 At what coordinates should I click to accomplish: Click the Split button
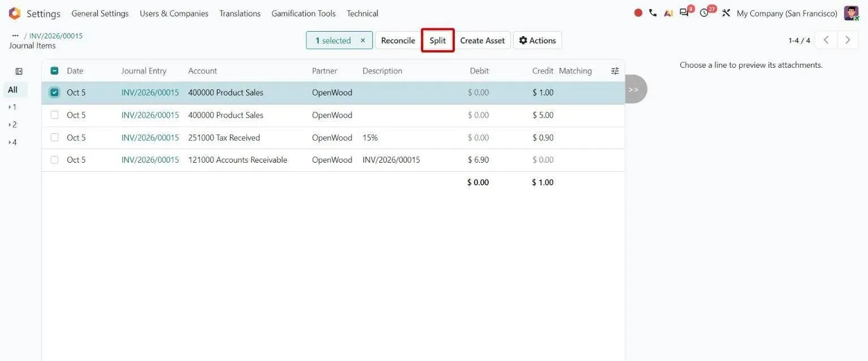point(437,40)
